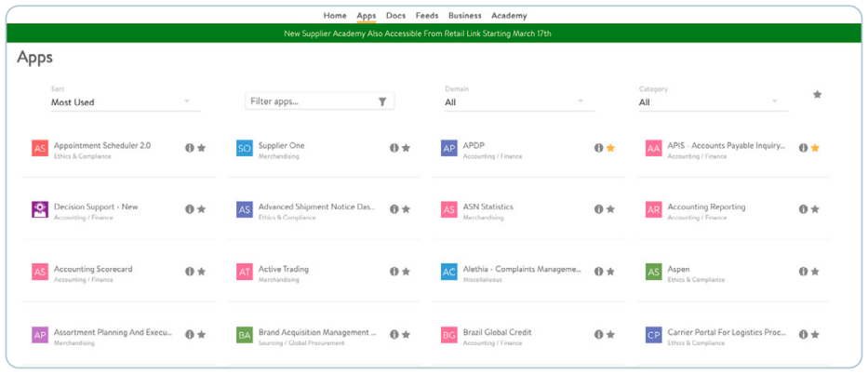This screenshot has width=868, height=374.
Task: Unfavorite APDP using its gold star
Action: pos(610,148)
